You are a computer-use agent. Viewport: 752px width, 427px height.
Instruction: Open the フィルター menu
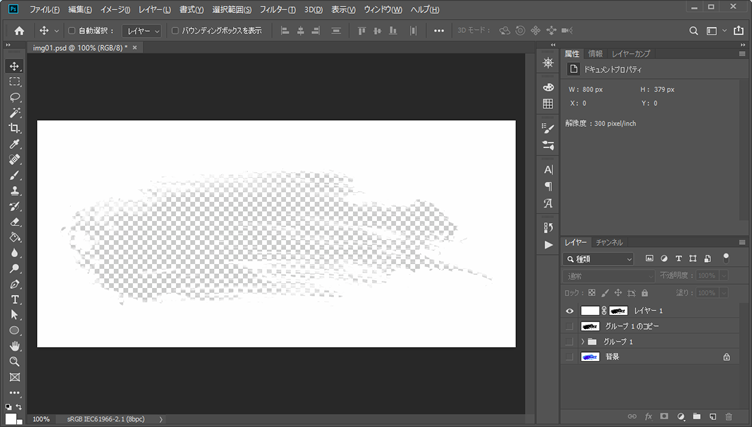click(x=278, y=10)
